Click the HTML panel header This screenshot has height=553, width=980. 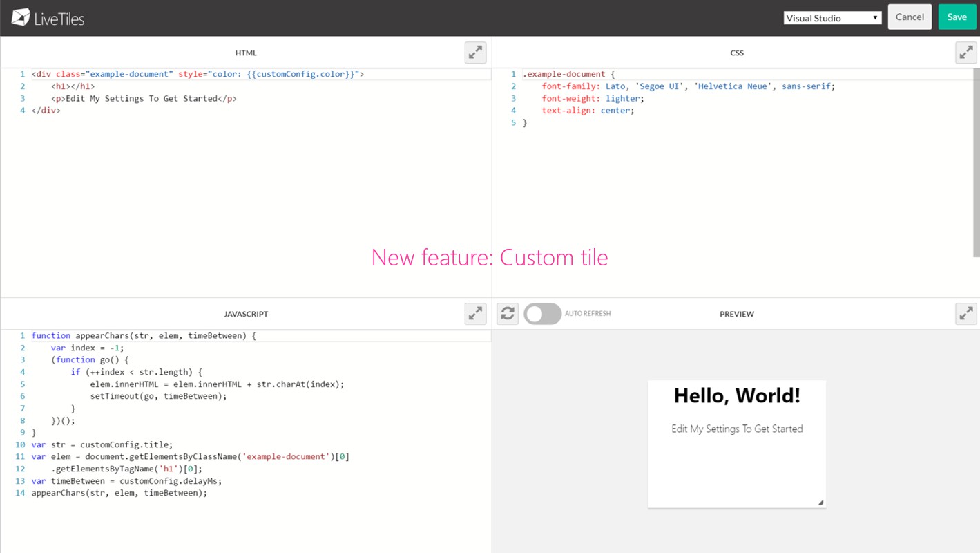[x=246, y=53]
